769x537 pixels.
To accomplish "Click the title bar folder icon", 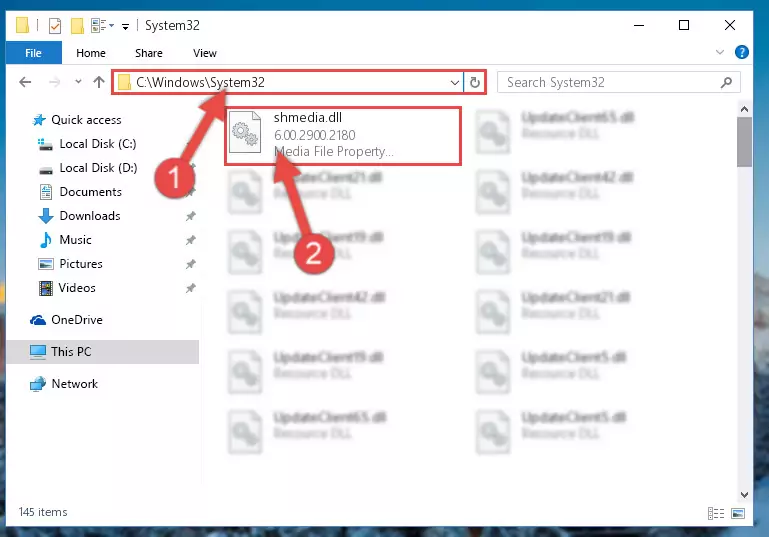I will pyautogui.click(x=22, y=26).
